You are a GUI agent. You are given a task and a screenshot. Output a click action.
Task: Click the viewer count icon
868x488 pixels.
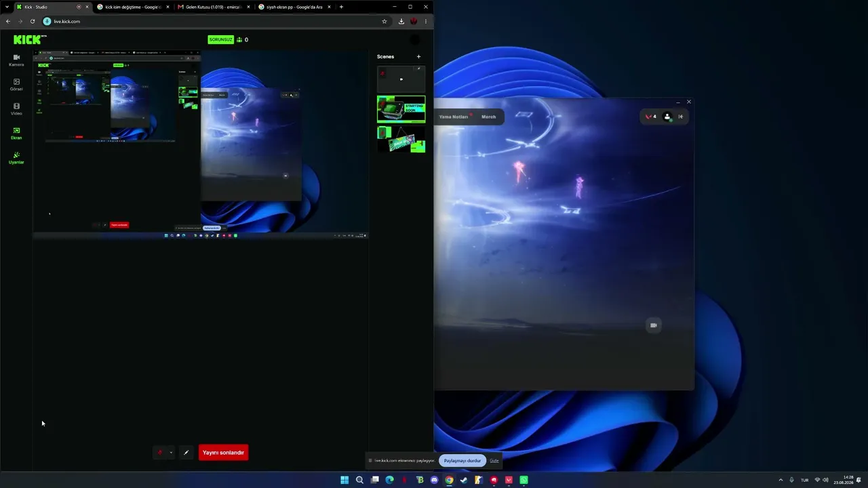239,40
